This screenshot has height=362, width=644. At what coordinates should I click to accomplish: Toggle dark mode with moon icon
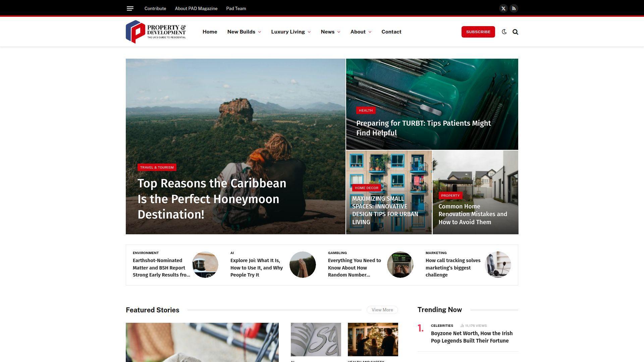[504, 32]
